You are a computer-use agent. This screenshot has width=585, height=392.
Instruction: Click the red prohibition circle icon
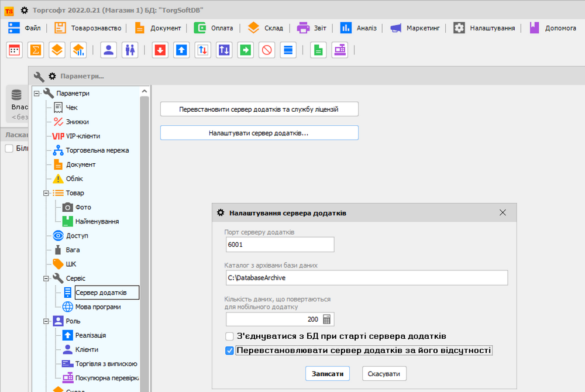[267, 50]
